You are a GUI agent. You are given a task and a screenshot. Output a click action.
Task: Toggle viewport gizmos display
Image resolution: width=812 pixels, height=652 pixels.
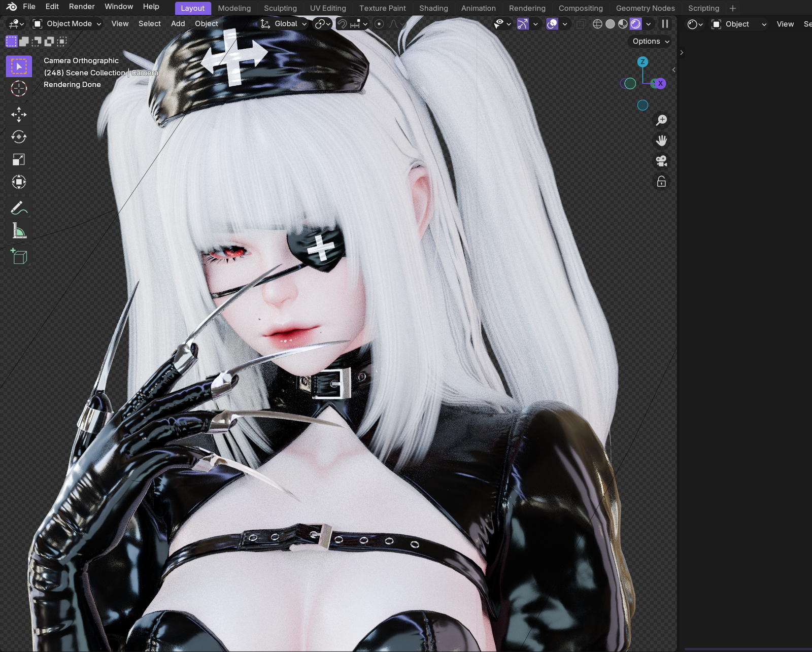point(523,24)
